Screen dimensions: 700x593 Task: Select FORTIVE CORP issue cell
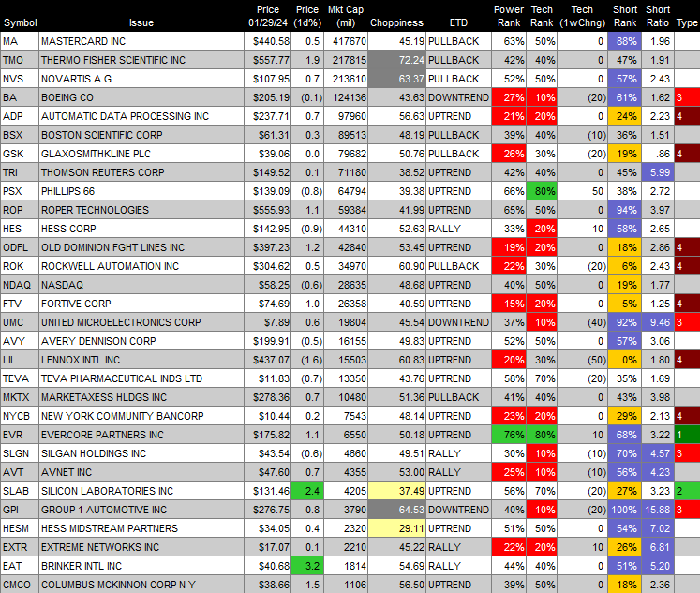point(141,304)
